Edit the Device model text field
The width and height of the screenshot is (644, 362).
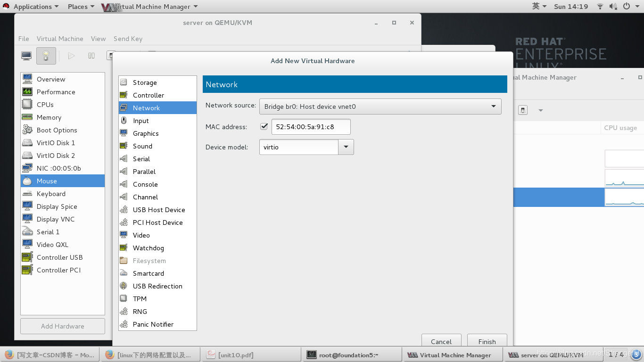point(299,147)
